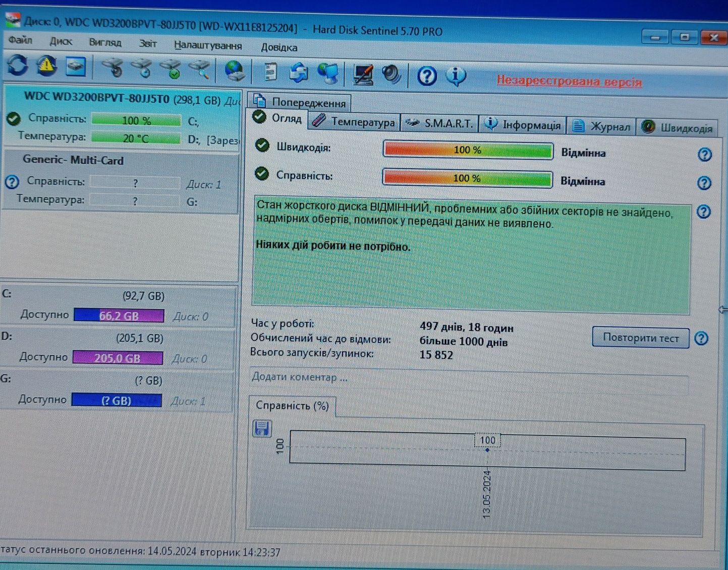This screenshot has width=728, height=570.
Task: Switch to the Інформація tab
Action: click(522, 125)
